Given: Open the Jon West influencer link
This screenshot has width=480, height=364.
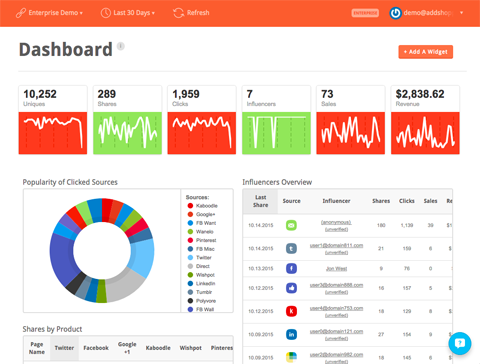Looking at the screenshot, I should [336, 268].
